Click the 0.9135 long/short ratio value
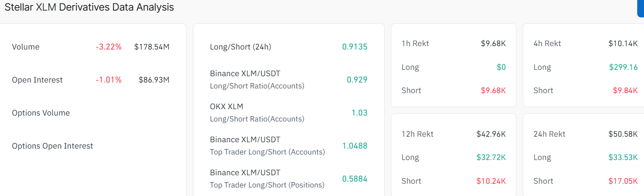Image resolution: width=644 pixels, height=196 pixels. pos(355,47)
